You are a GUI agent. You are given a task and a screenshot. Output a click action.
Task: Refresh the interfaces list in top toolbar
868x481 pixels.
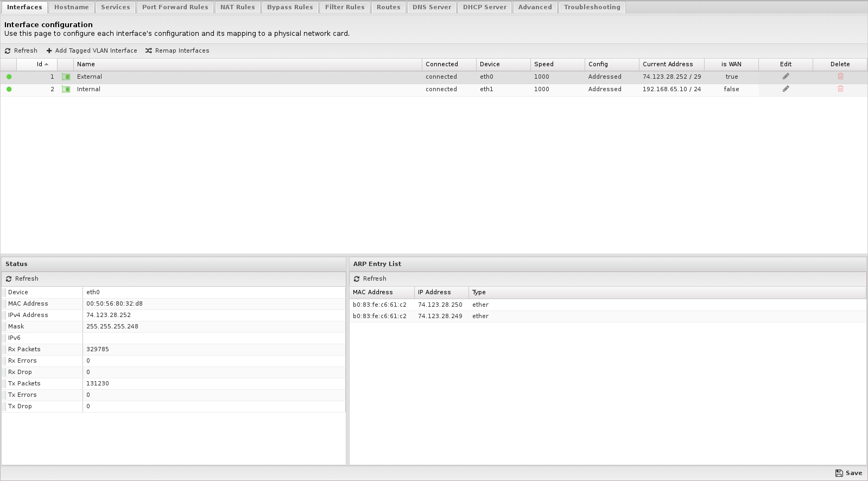21,51
